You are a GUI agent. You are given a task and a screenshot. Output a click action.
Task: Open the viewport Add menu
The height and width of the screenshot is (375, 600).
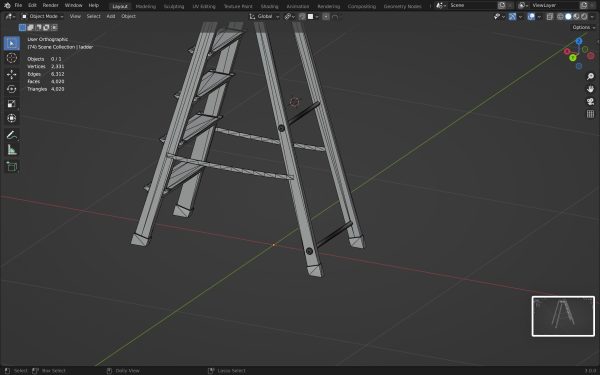111,16
